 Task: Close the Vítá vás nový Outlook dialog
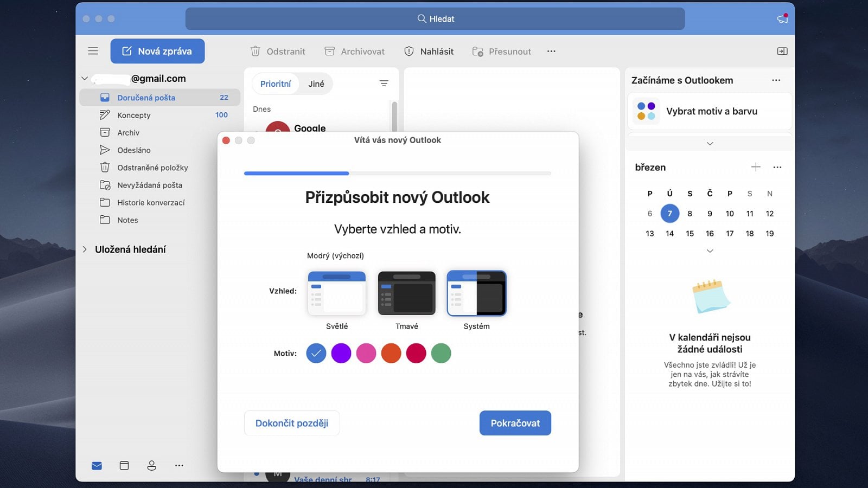(226, 140)
